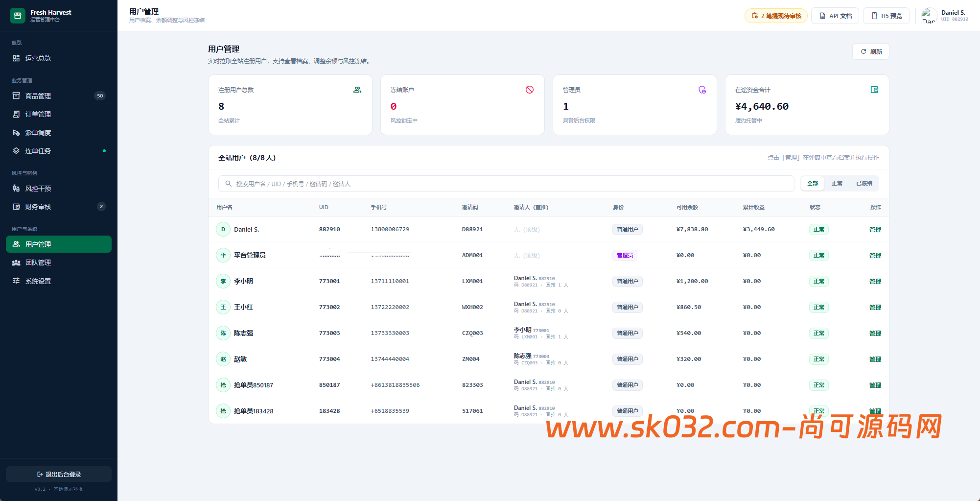
Task: Click balance ¥7,838.80 cell
Action: pos(692,229)
